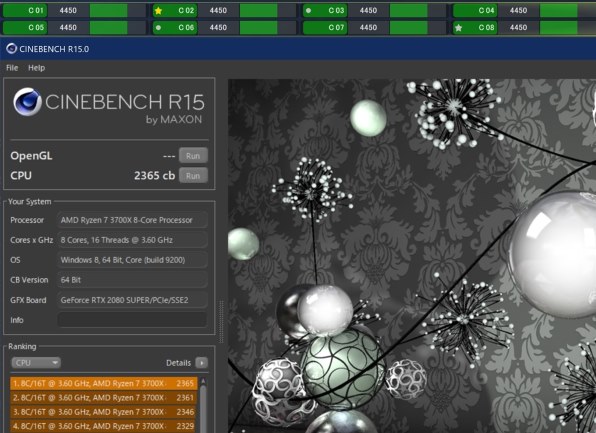Click the OpenGL score placeholder dashes
The width and height of the screenshot is (596, 433).
[x=169, y=156]
